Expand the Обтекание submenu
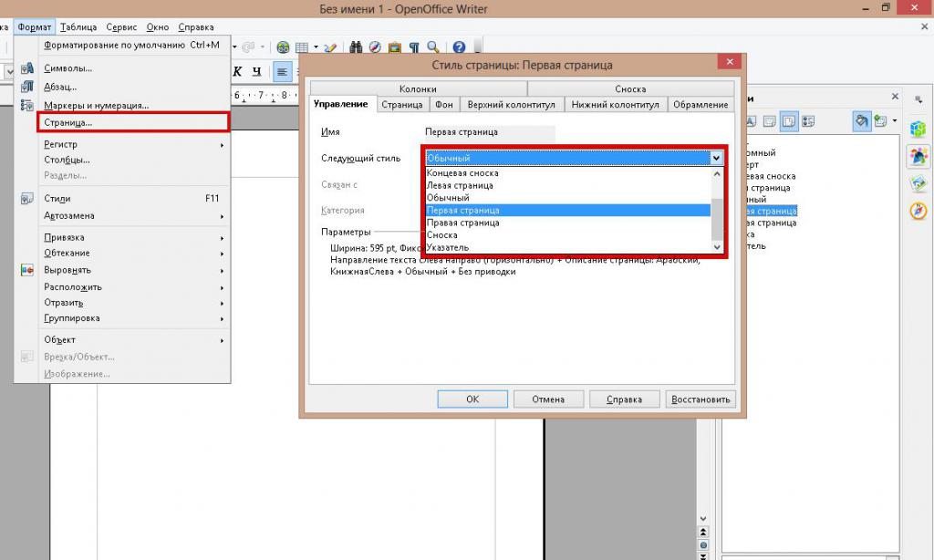Image resolution: width=934 pixels, height=560 pixels. point(133,254)
